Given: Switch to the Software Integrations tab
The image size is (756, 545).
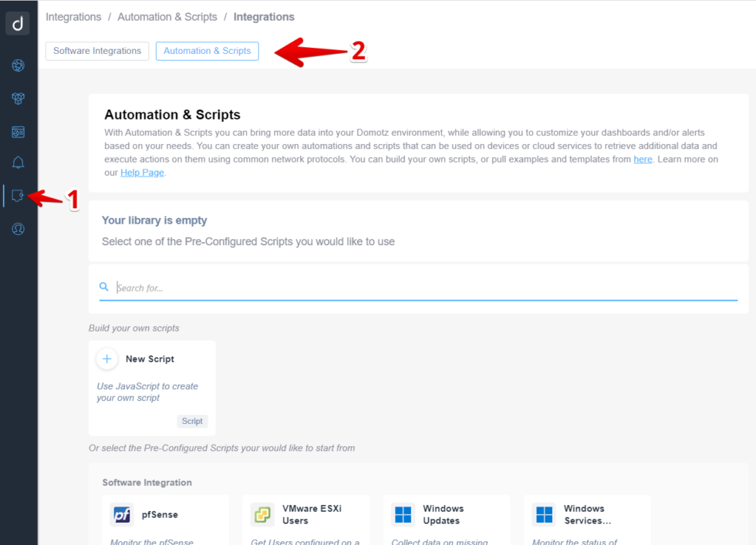Looking at the screenshot, I should click(96, 51).
